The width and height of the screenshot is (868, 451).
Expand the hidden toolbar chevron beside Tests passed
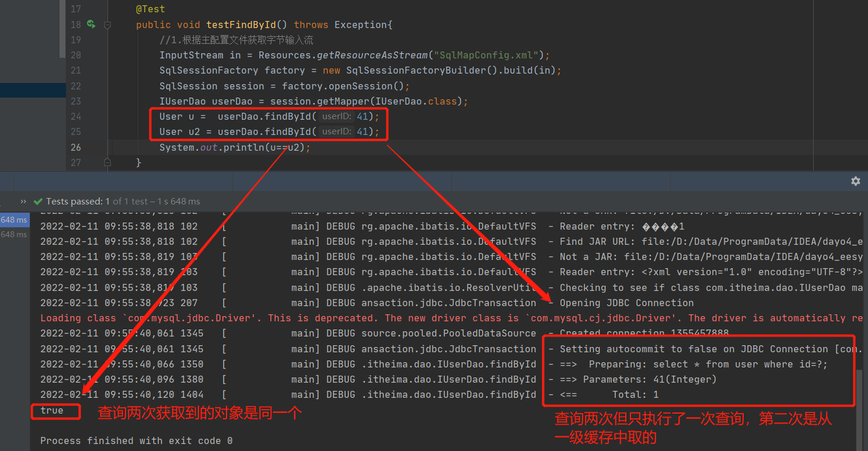pos(23,202)
